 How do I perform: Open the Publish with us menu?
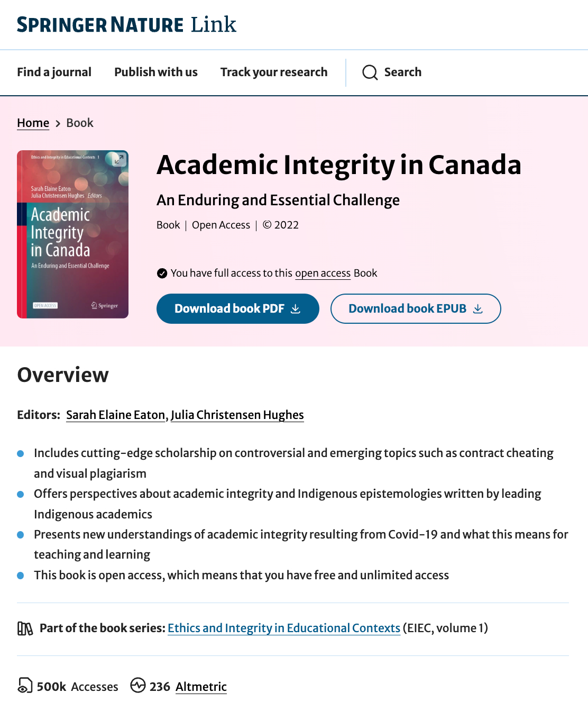156,72
